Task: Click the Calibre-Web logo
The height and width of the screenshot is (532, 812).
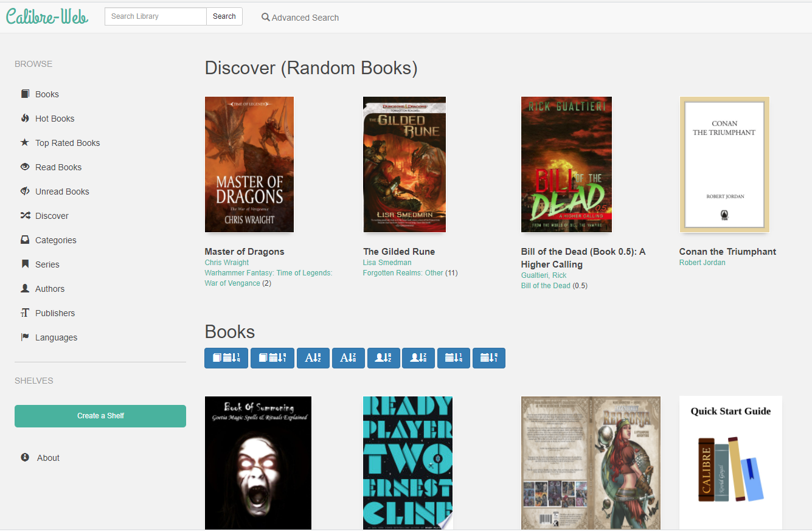Action: click(x=47, y=17)
